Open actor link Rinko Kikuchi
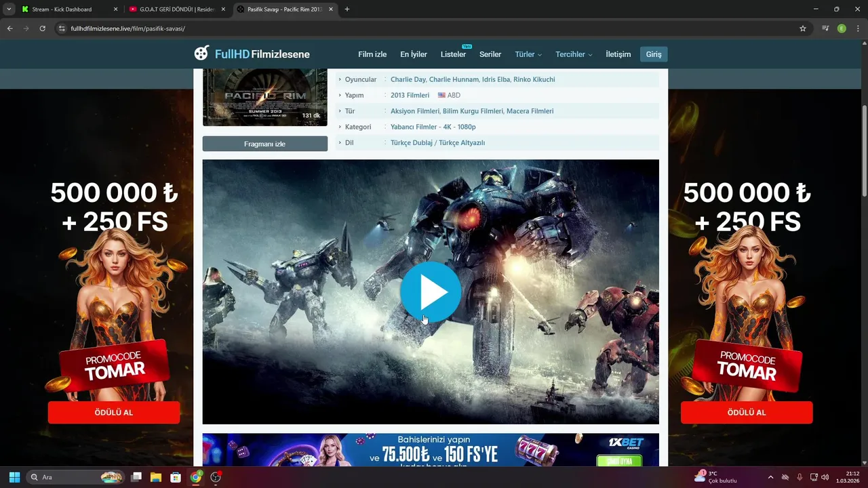 [534, 79]
